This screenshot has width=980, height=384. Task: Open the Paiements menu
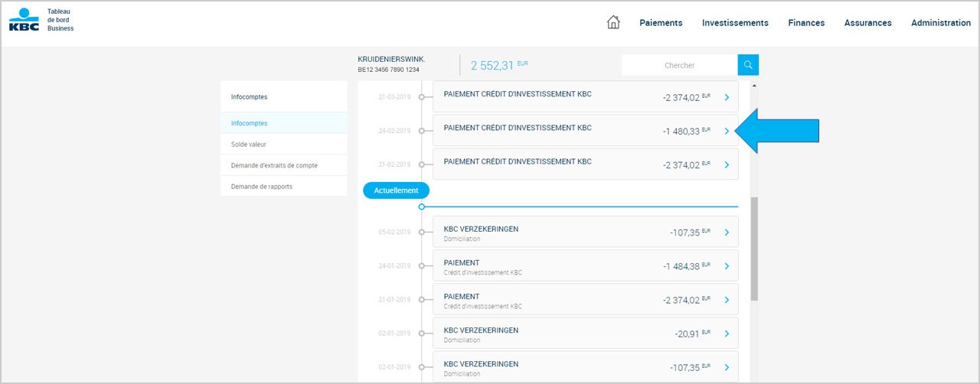[x=661, y=23]
